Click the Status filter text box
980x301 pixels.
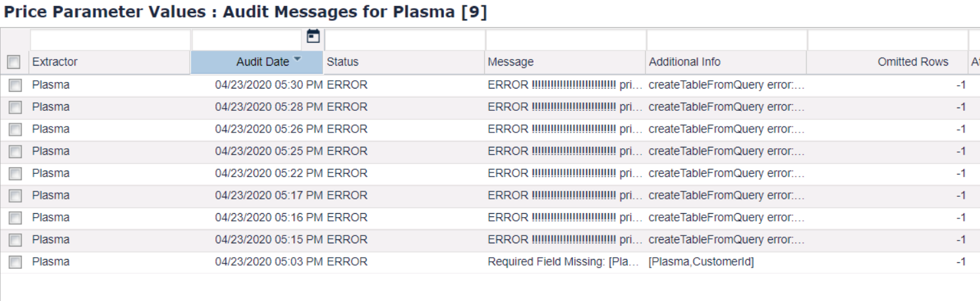(x=404, y=39)
